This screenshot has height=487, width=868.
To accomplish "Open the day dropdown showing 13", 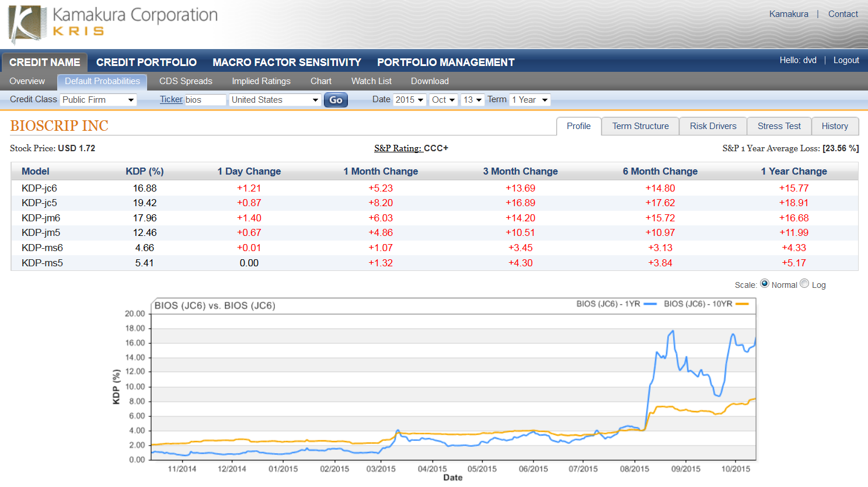I will click(x=473, y=99).
